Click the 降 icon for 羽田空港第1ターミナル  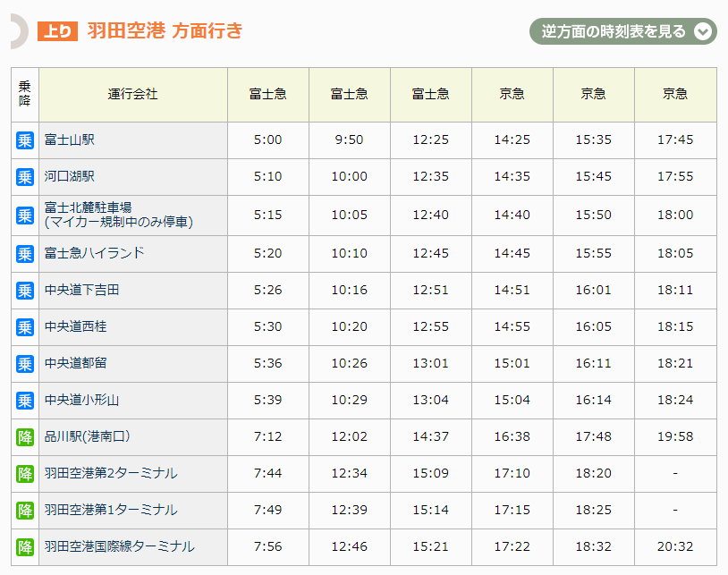[x=25, y=511]
